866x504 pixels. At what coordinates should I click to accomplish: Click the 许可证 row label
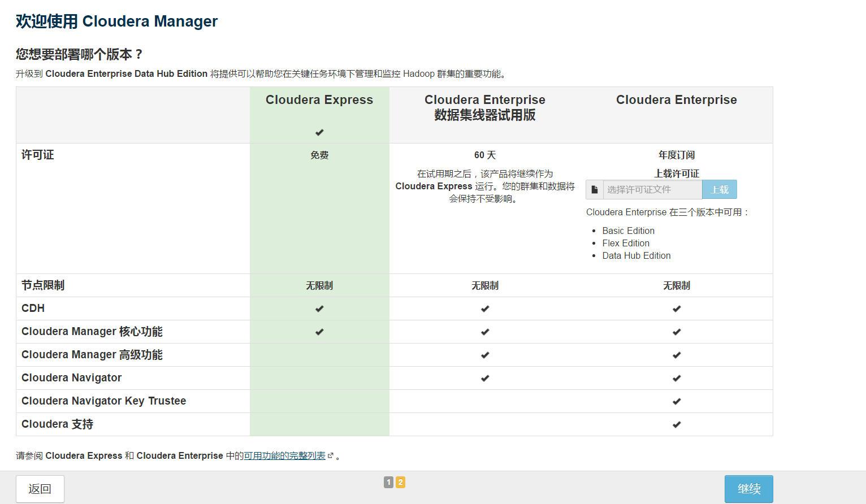38,155
